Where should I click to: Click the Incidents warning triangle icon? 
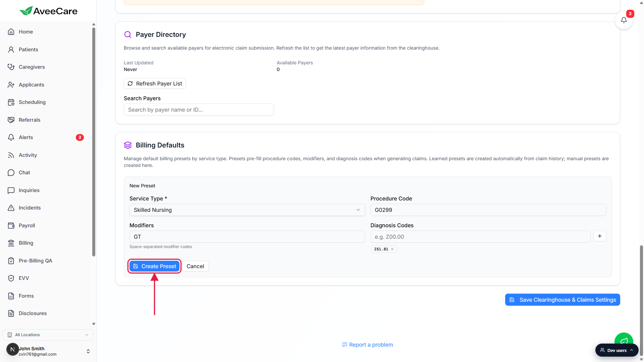click(11, 208)
